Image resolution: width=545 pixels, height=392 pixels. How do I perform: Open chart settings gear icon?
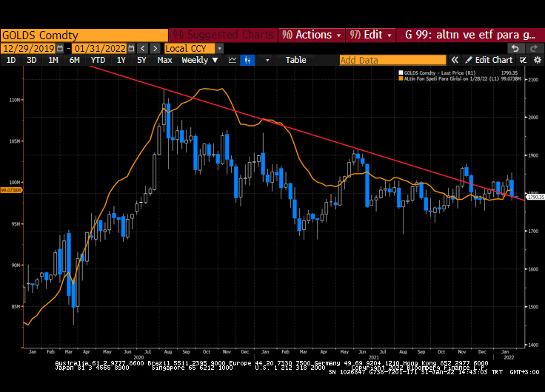pos(538,60)
